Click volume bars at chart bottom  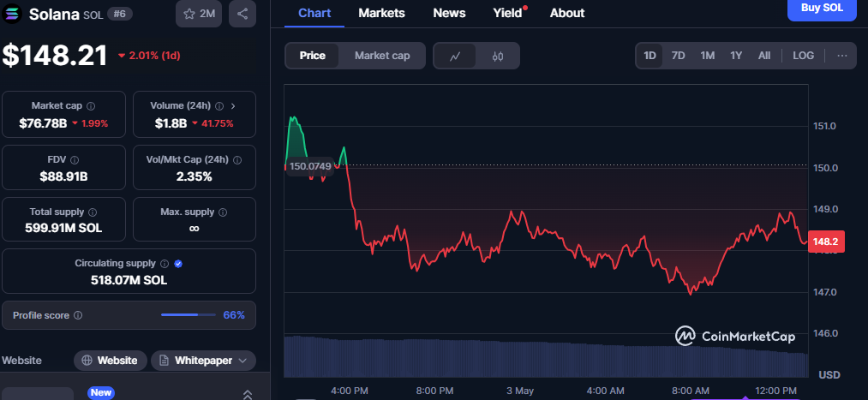[546, 356]
